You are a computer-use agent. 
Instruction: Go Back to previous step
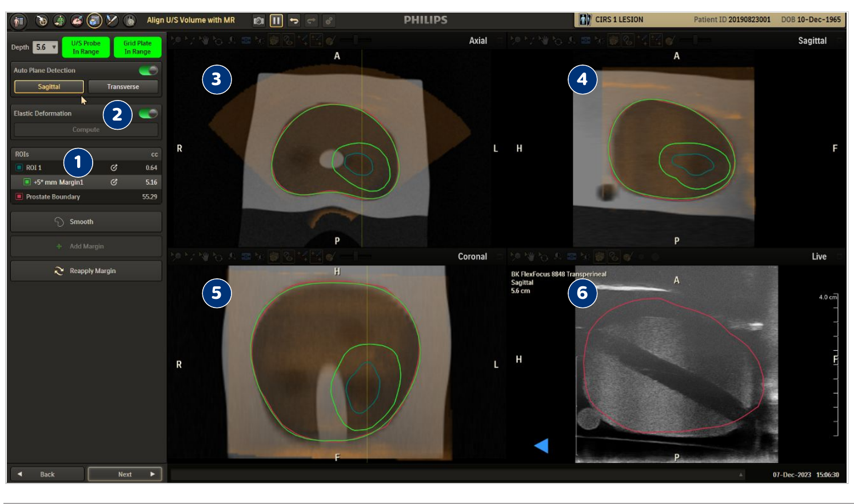[x=47, y=474]
